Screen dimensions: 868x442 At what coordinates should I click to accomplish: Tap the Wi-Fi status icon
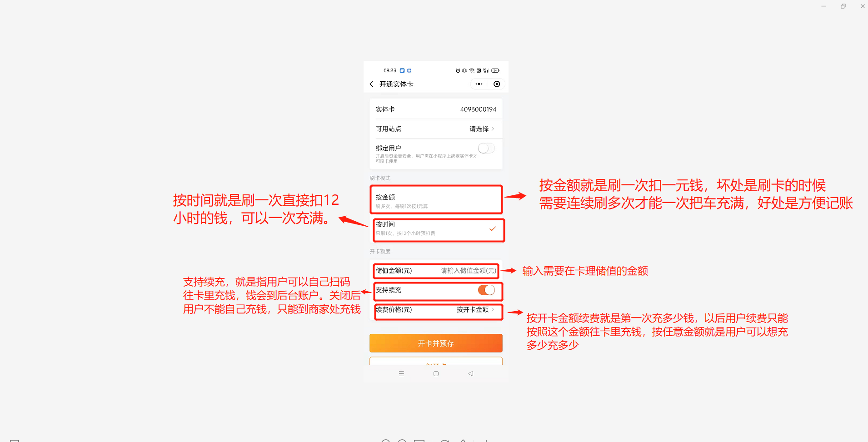[x=472, y=70]
